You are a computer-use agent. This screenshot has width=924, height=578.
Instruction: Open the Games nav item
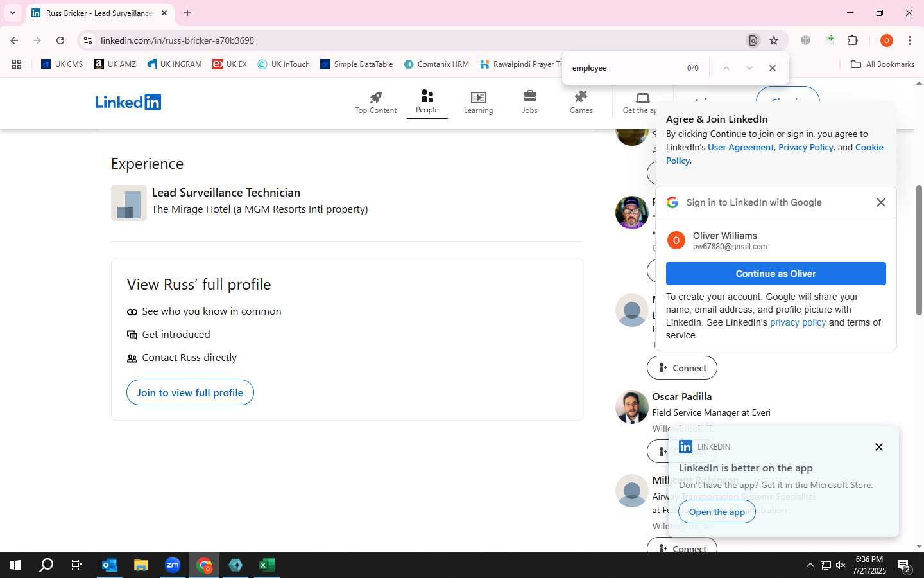(x=581, y=103)
